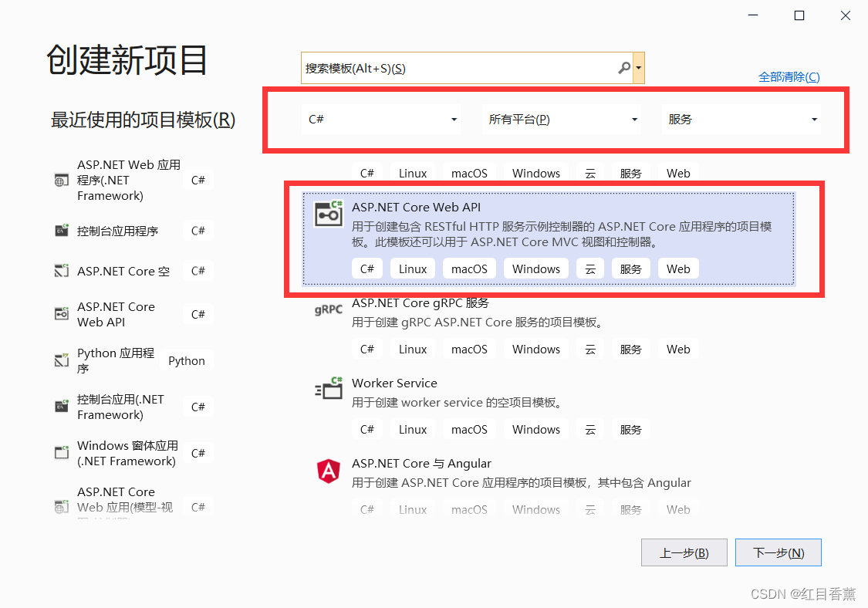Click recent ASP.NET Core Web 应用(模型-视图) icon

(x=62, y=506)
